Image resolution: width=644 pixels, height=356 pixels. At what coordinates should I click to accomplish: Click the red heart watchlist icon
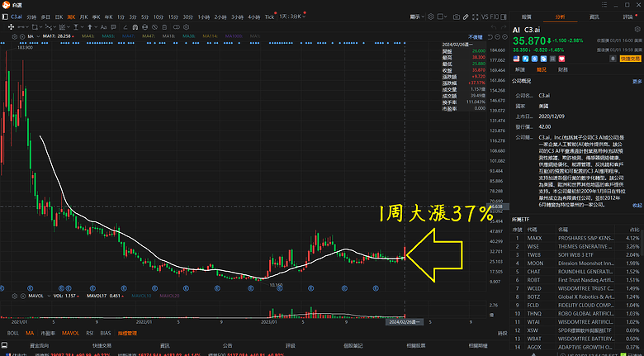point(561,59)
